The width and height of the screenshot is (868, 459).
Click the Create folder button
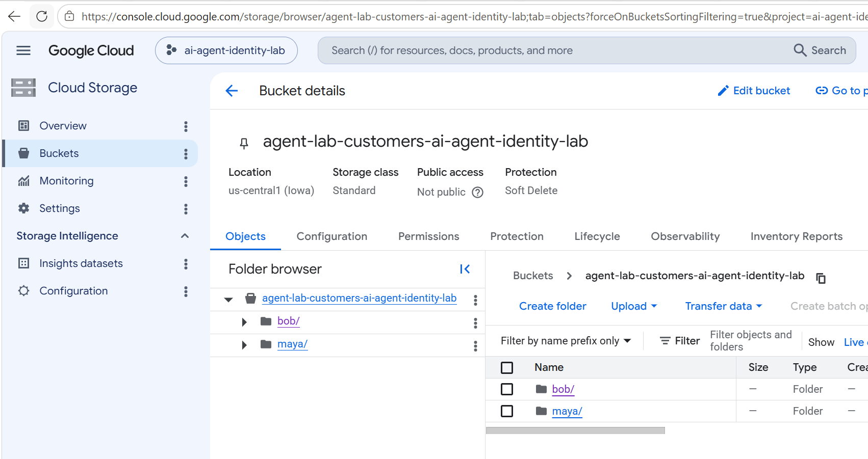click(x=553, y=306)
